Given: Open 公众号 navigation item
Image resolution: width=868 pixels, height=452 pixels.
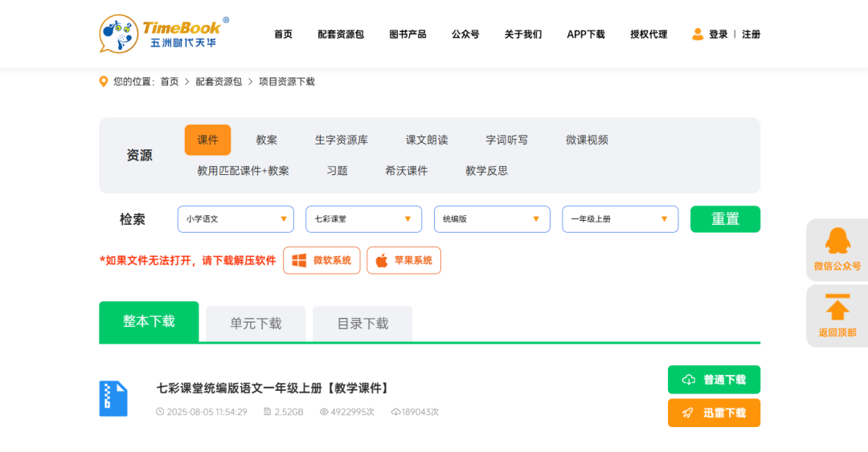Looking at the screenshot, I should (465, 35).
